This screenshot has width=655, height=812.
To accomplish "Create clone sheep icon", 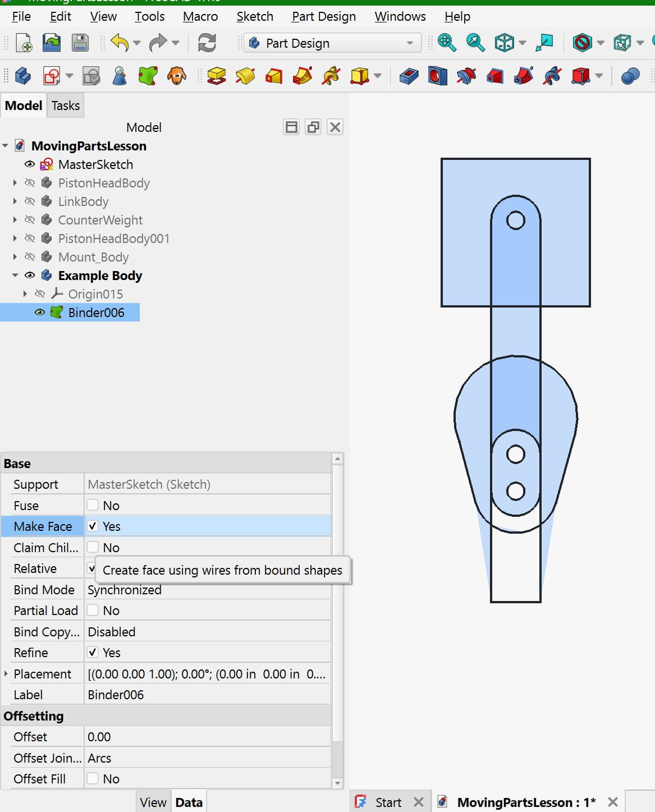I will click(177, 75).
